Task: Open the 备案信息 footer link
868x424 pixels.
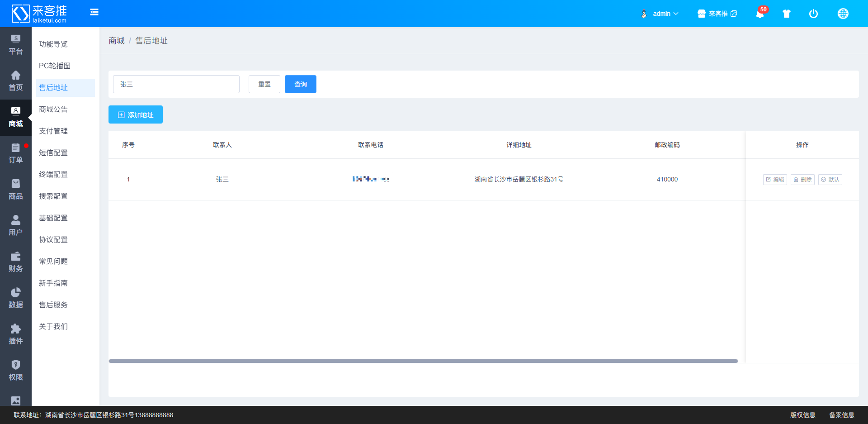Action: [842, 415]
